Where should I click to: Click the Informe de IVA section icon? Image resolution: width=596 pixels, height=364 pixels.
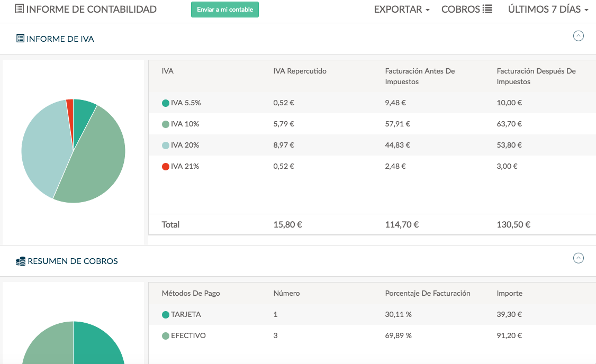(x=20, y=39)
